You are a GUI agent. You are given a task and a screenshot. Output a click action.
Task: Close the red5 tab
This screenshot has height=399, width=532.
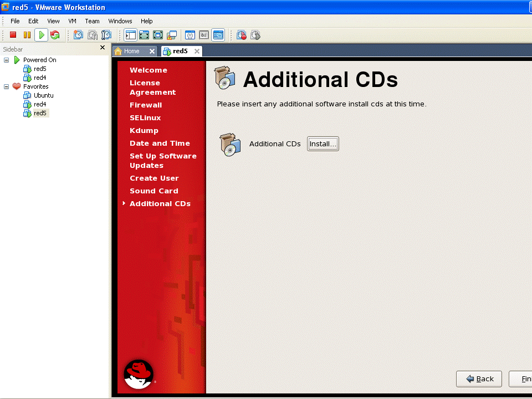pyautogui.click(x=197, y=51)
